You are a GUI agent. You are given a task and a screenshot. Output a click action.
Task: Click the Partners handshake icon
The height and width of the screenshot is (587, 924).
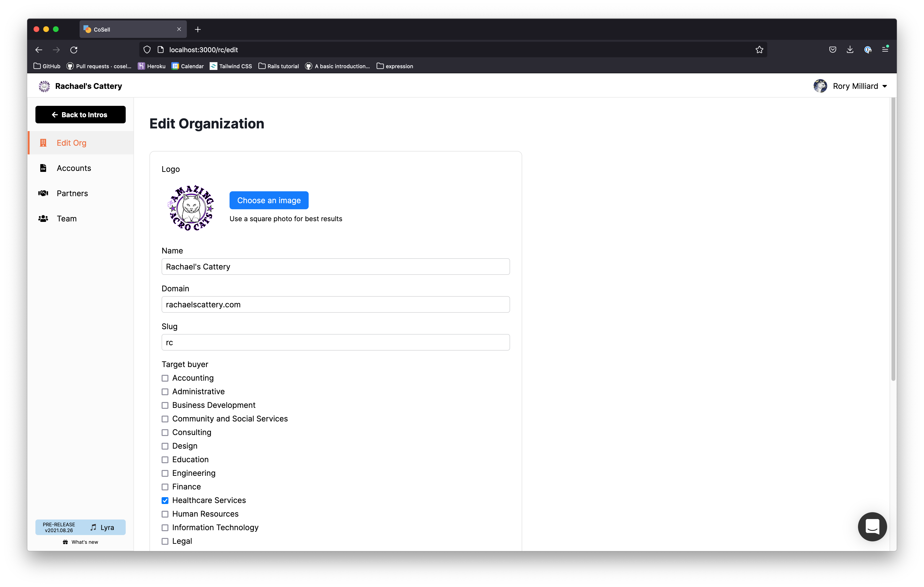tap(43, 193)
